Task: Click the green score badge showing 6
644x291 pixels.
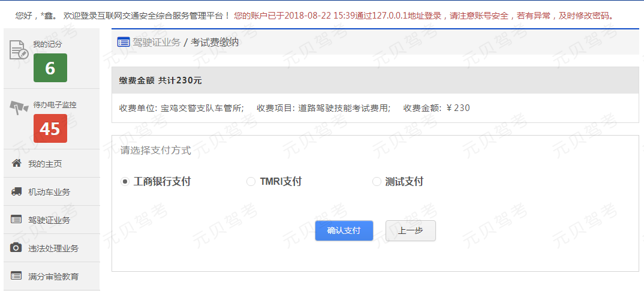Action: point(50,68)
